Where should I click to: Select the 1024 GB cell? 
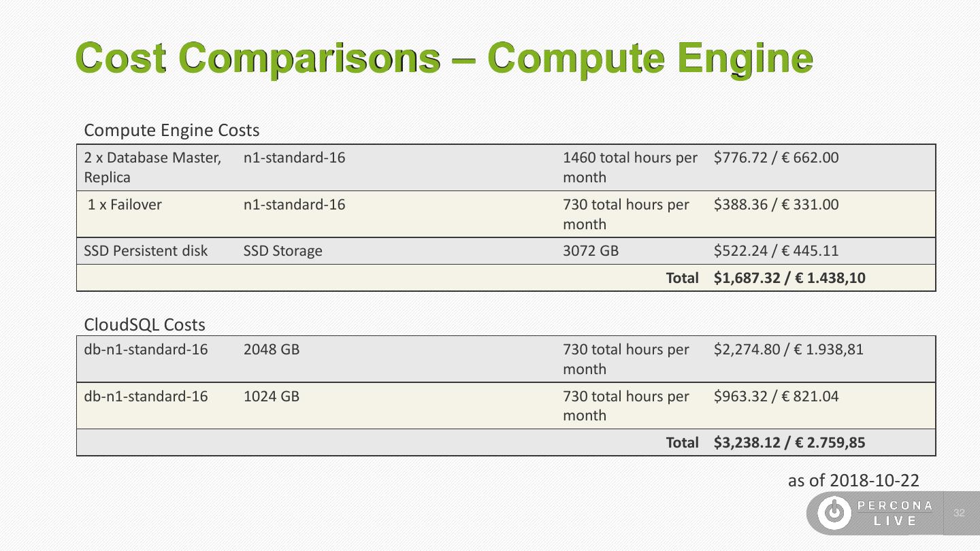pyautogui.click(x=272, y=396)
